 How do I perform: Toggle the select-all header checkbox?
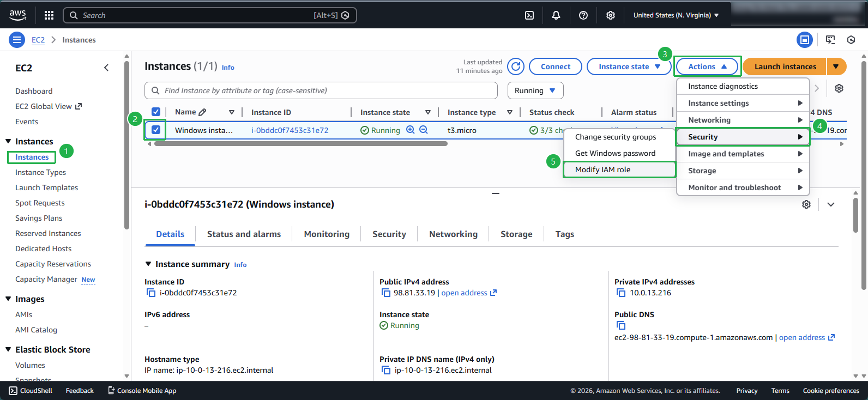pos(156,112)
